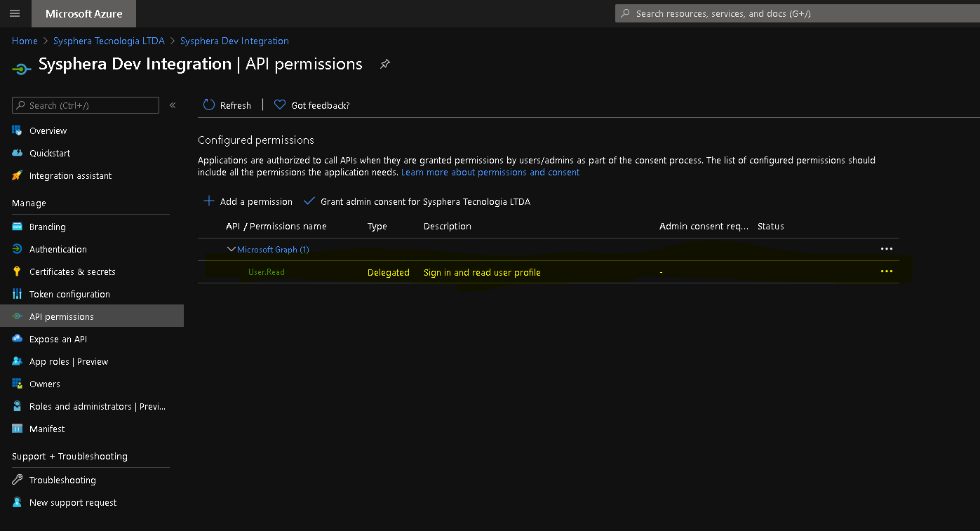Open App roles | Preview
This screenshot has height=531, width=980.
click(x=69, y=361)
